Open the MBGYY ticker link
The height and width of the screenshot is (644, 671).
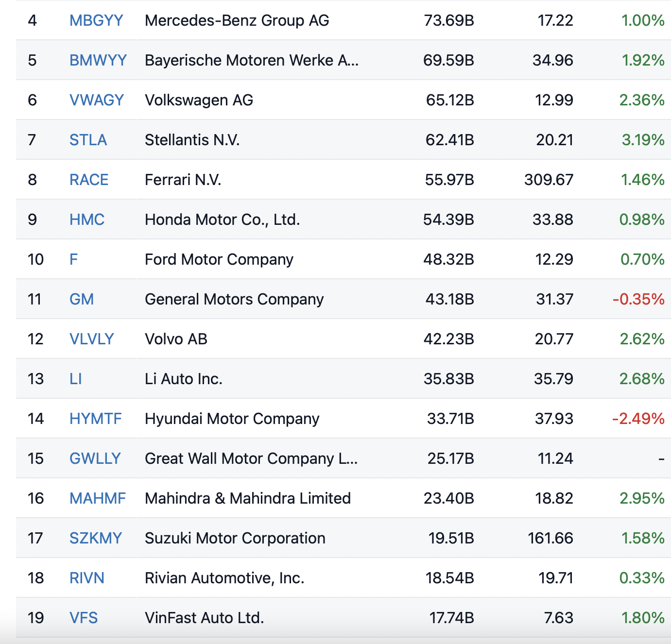click(x=96, y=20)
